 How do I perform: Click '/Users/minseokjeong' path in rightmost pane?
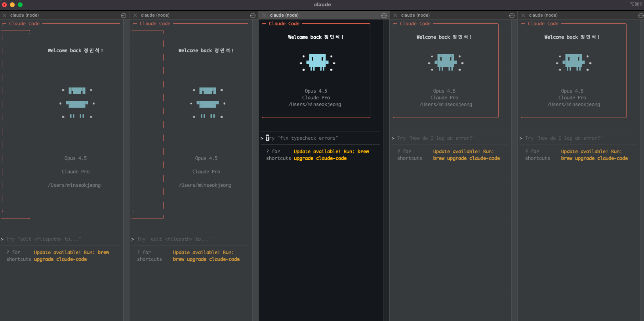[574, 104]
